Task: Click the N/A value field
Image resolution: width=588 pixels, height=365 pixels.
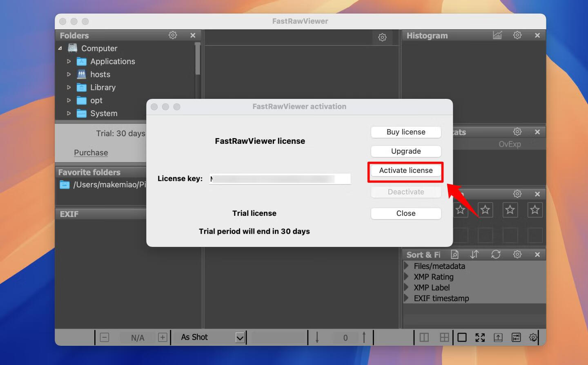Action: point(138,338)
